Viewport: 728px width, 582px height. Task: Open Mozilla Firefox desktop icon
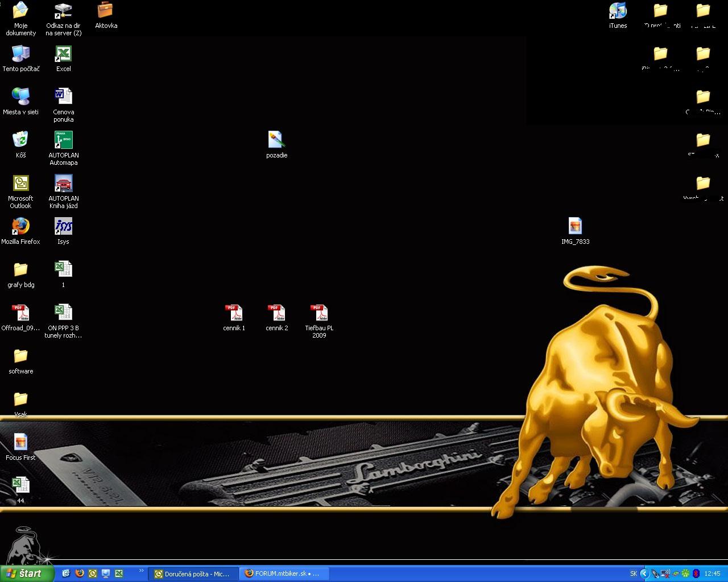coord(20,226)
